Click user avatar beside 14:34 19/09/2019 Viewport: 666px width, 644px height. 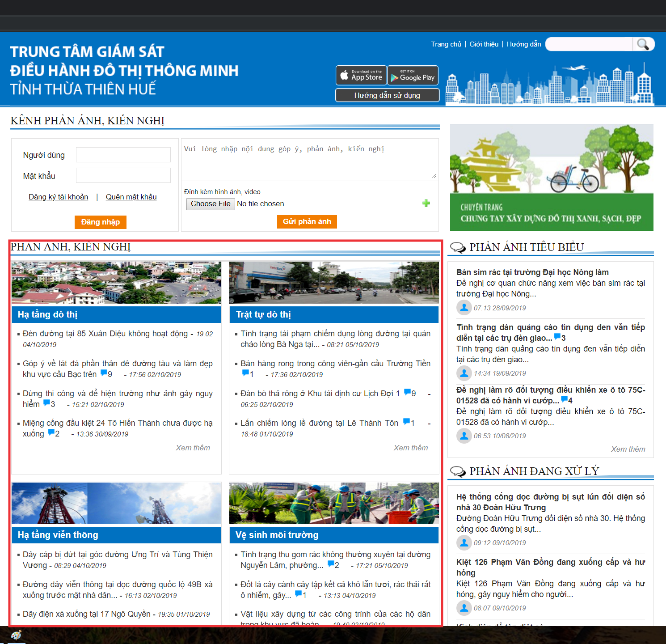click(x=464, y=373)
